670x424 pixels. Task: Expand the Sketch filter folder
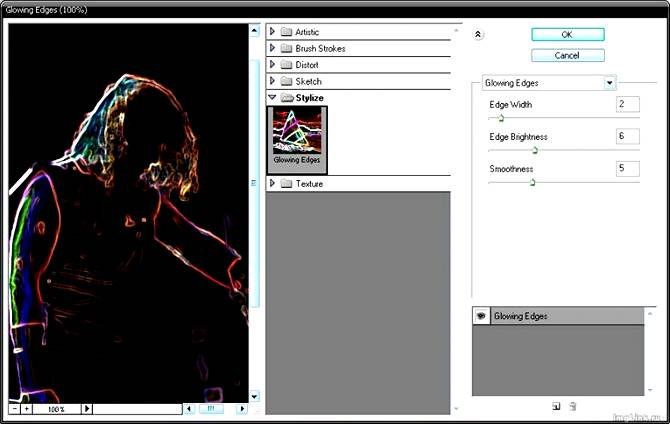(272, 81)
